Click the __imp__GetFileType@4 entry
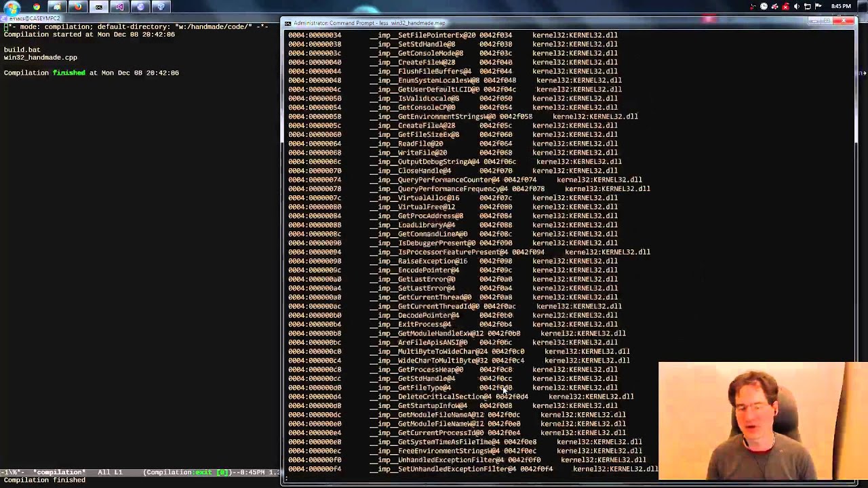The image size is (868, 488). (x=410, y=387)
